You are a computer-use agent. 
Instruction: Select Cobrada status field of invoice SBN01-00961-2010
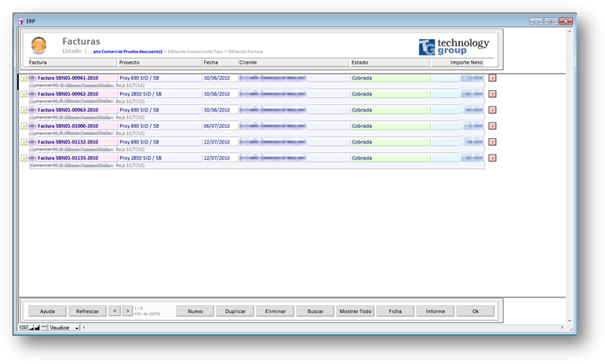[x=389, y=78]
